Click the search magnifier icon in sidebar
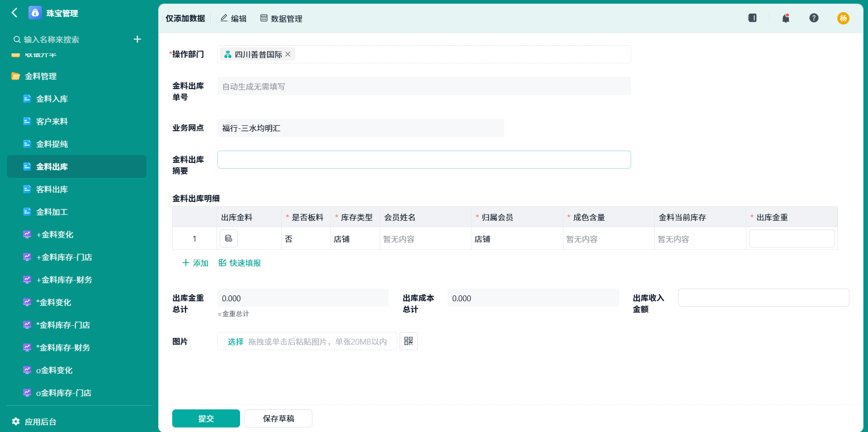The image size is (868, 432). point(17,39)
